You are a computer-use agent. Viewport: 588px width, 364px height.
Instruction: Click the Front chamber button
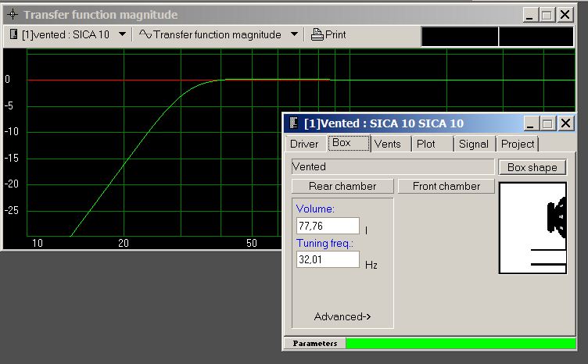pos(446,186)
